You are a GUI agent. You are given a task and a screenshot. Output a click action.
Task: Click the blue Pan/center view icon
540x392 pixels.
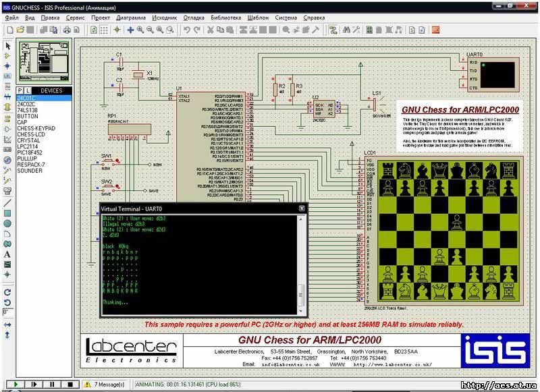point(130,30)
